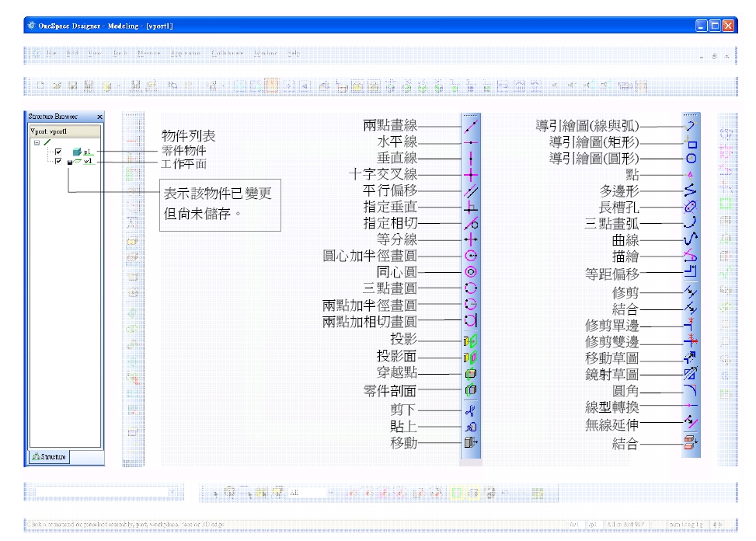The height and width of the screenshot is (541, 756).
Task: Select guided drawing rectangle (矩形) icon
Action: pyautogui.click(x=691, y=143)
